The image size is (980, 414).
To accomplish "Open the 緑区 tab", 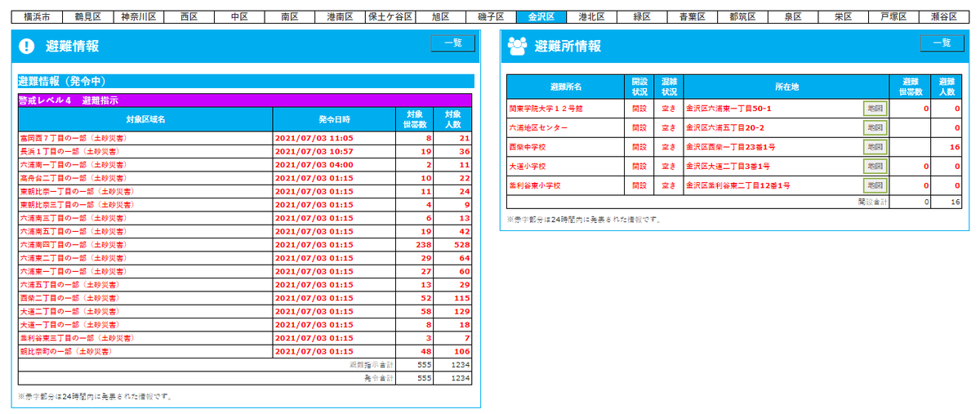I will (642, 16).
